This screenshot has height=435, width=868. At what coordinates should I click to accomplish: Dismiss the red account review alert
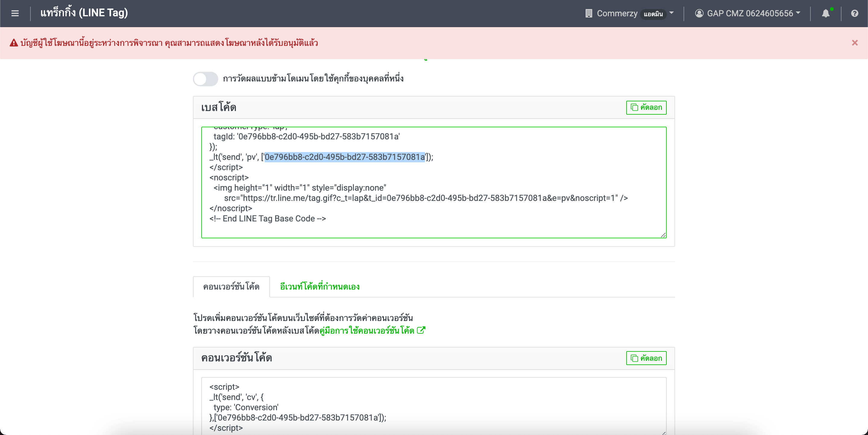854,43
